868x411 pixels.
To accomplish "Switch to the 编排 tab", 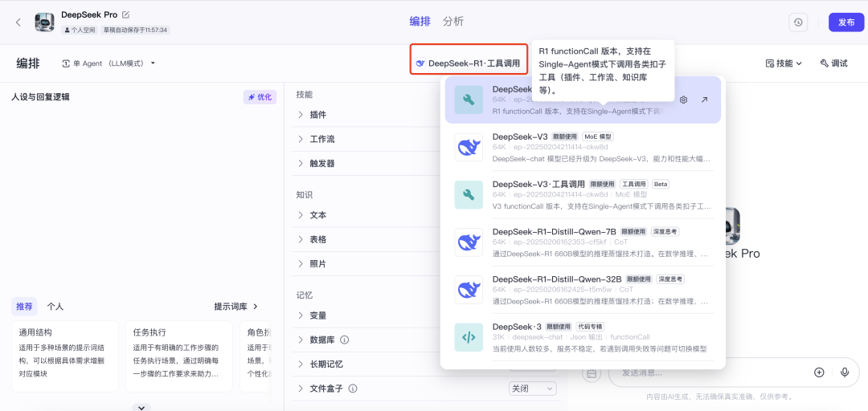I will tap(420, 22).
